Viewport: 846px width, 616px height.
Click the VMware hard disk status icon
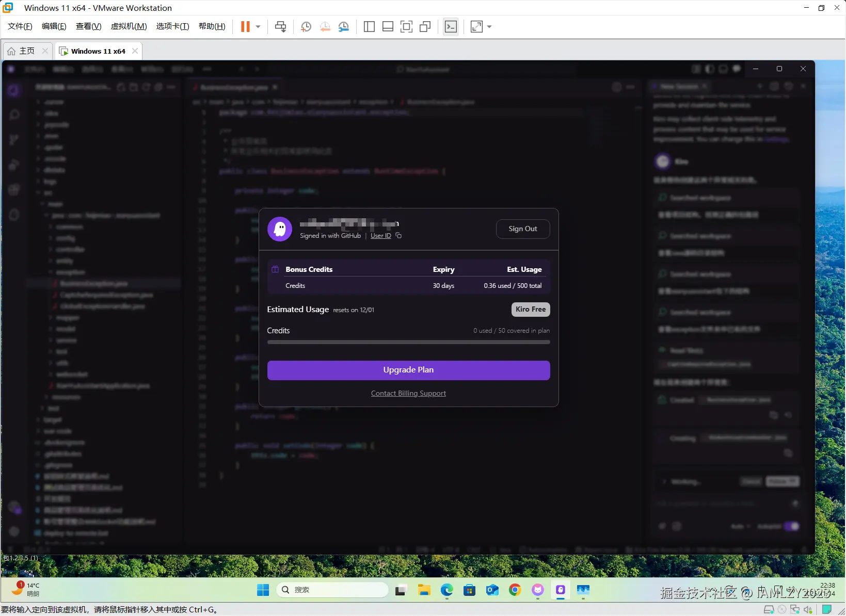pos(769,610)
